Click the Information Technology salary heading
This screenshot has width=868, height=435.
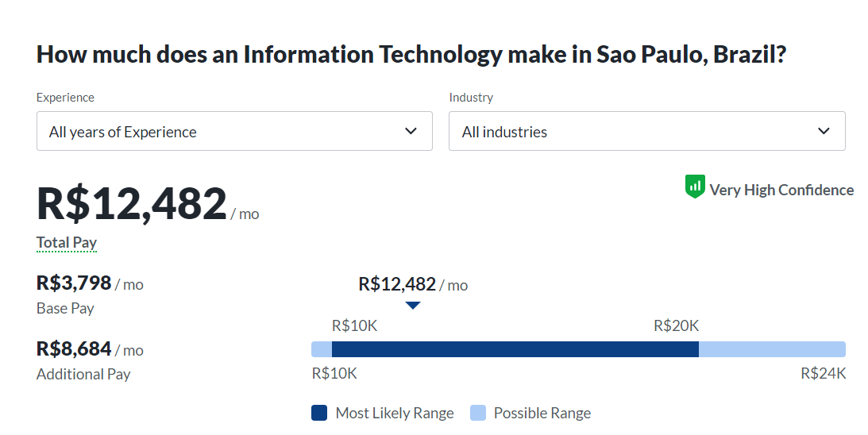point(412,56)
